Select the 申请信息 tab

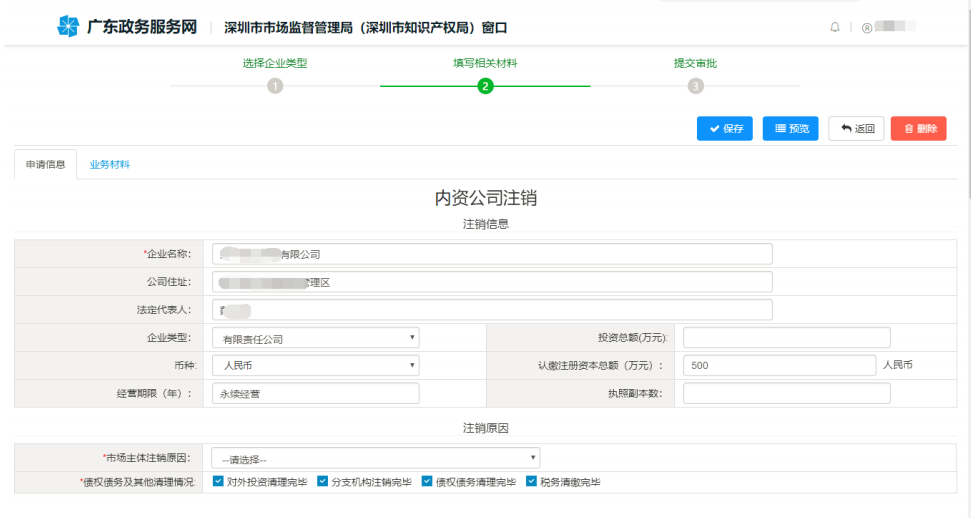point(46,164)
